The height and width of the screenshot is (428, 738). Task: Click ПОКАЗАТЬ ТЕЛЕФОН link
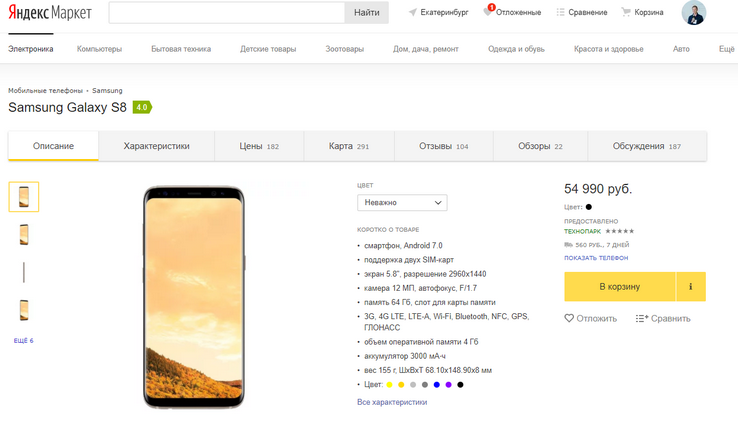596,258
